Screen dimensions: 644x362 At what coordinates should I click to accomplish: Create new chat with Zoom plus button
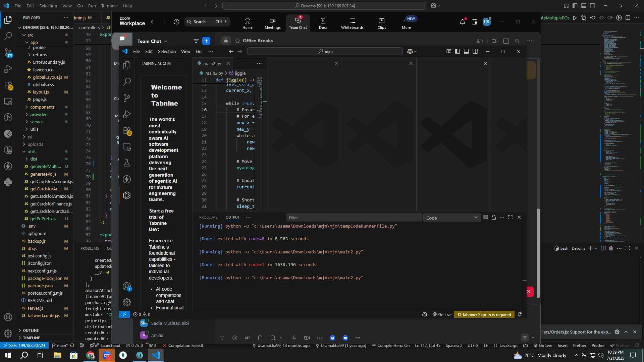[x=206, y=41]
